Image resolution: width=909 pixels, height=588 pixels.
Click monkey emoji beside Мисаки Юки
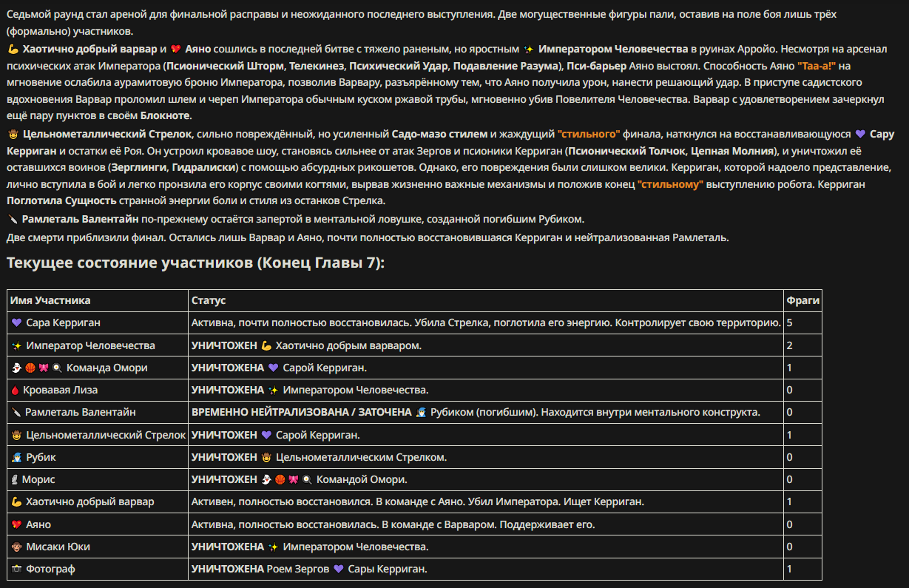[17, 547]
